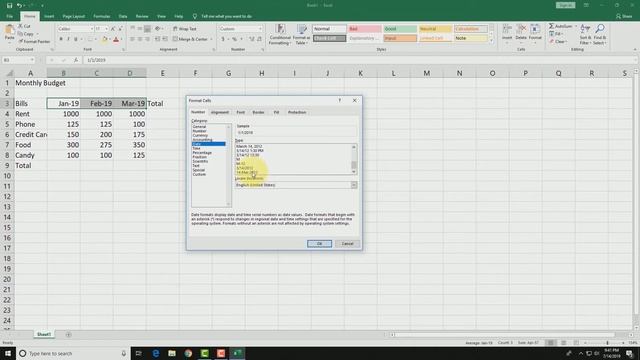
Task: Open Google Chrome from the taskbar
Action: click(x=188, y=353)
